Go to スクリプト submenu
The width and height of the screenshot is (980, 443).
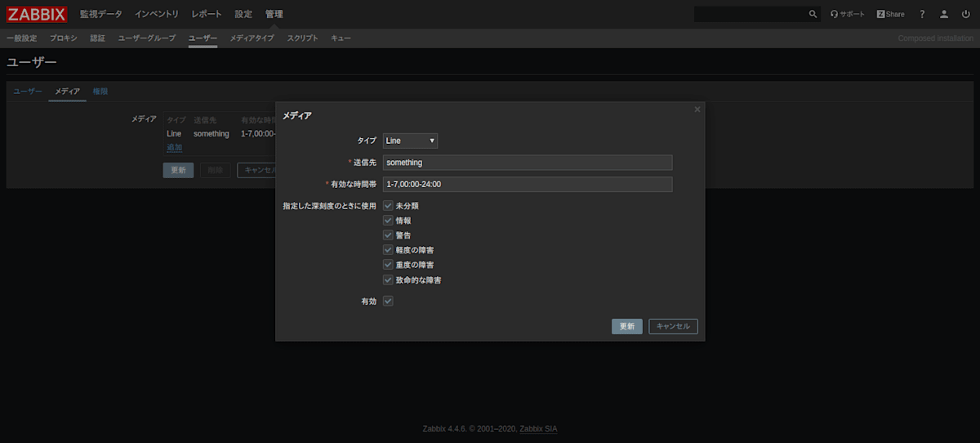point(302,38)
